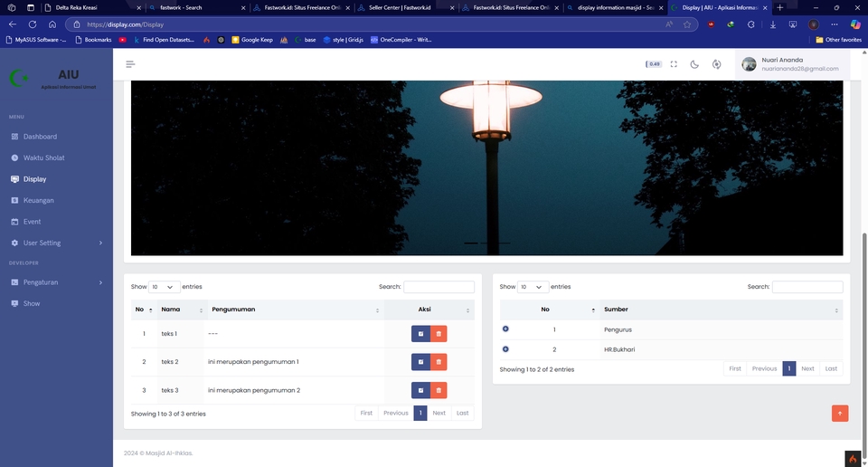Open Nuari Ananda profile avatar

pyautogui.click(x=749, y=64)
